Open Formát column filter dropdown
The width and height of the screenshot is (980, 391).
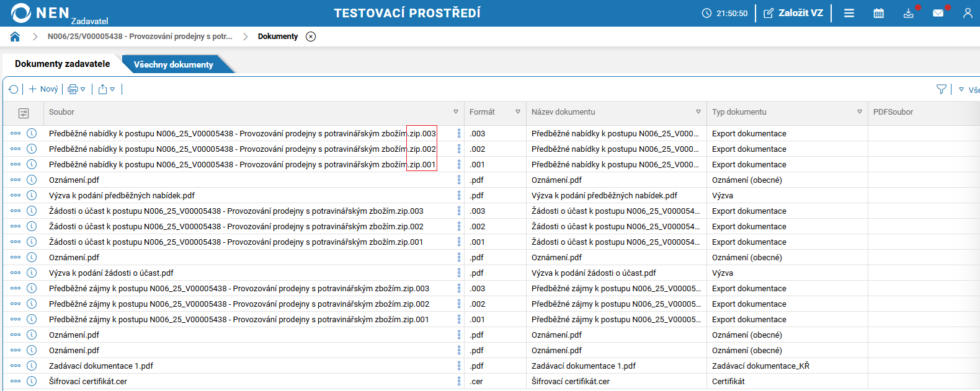click(x=518, y=112)
